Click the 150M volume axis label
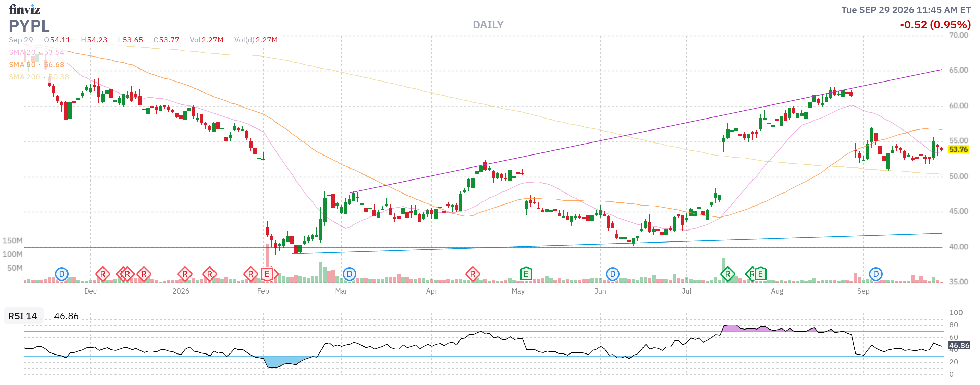Image resolution: width=980 pixels, height=385 pixels. point(13,240)
